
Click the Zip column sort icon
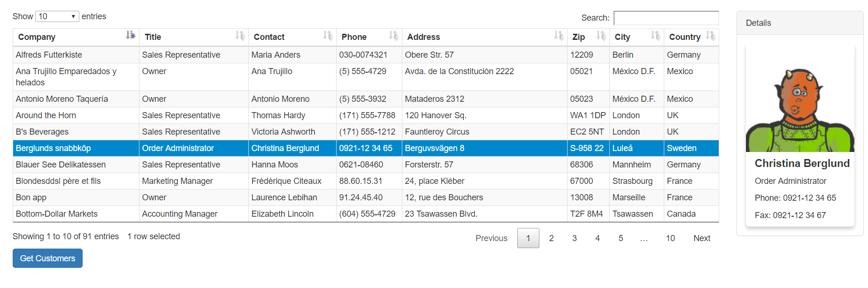coord(601,35)
